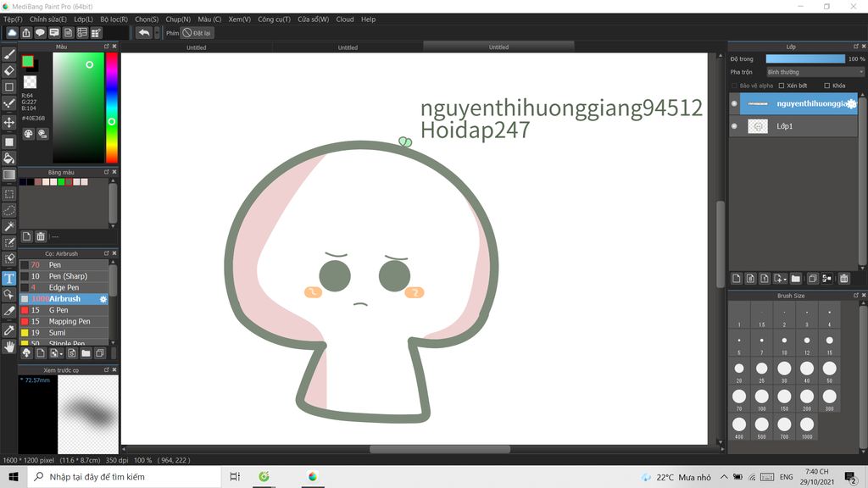Undock the Lớp layers panel
This screenshot has width=868, height=488.
coord(856,47)
